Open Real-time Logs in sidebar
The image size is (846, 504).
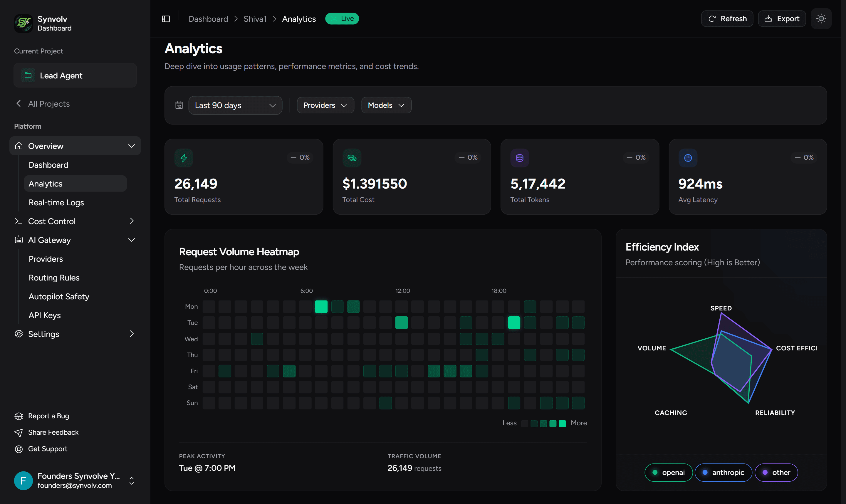tap(56, 202)
